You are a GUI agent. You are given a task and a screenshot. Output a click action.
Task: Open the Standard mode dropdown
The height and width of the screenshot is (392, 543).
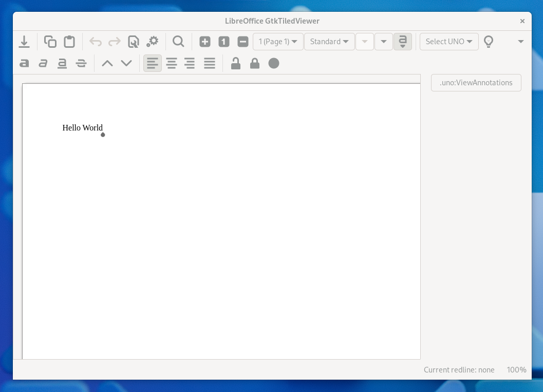(x=329, y=42)
